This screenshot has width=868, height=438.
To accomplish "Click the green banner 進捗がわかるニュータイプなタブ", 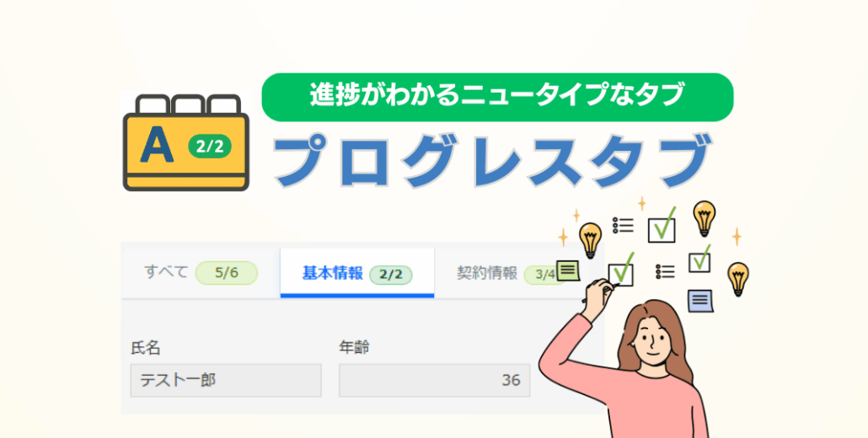I will pos(497,97).
